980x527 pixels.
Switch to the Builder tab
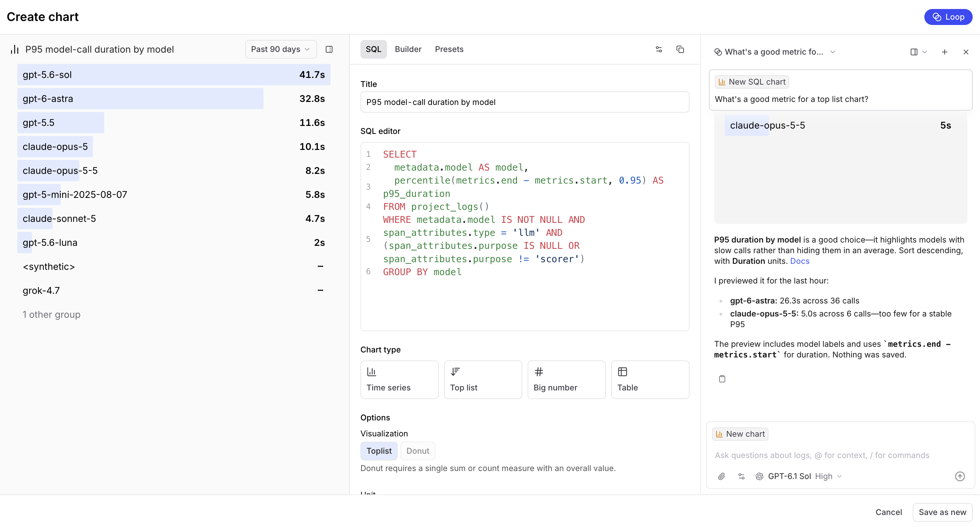coord(408,49)
